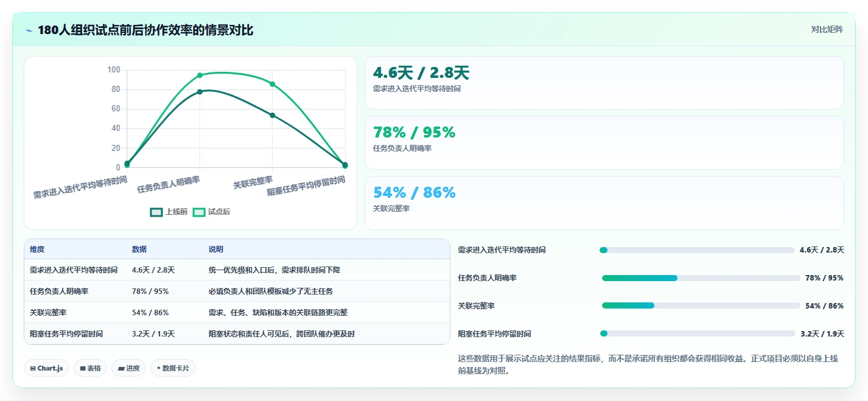Select table data cell 3.2天 / 1.9天

click(153, 333)
